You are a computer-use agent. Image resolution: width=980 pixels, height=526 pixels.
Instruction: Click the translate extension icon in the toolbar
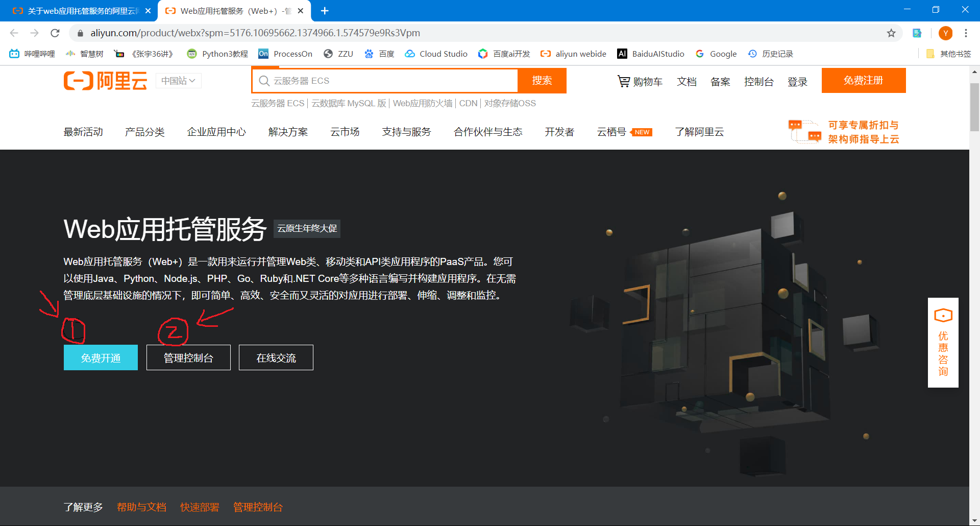(917, 33)
